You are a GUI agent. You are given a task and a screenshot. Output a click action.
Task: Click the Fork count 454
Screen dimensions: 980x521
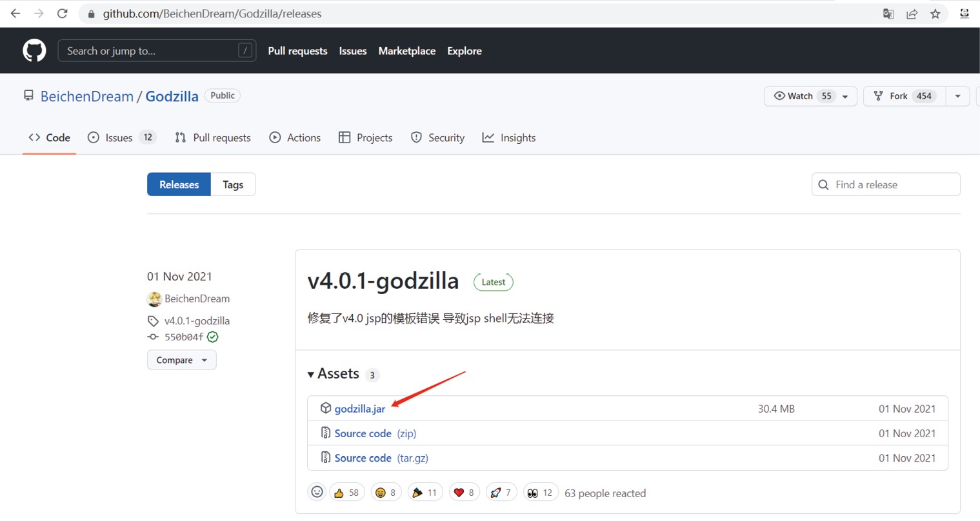coord(925,96)
